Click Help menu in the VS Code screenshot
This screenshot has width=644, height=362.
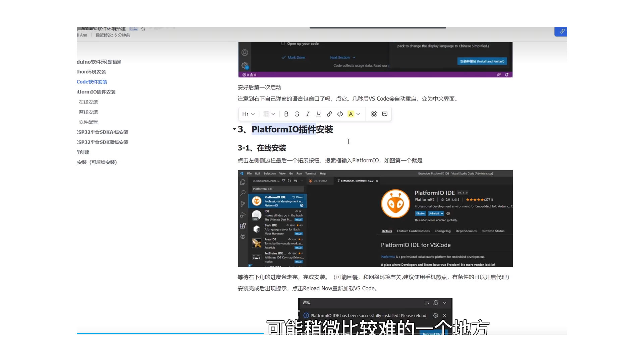tap(323, 173)
